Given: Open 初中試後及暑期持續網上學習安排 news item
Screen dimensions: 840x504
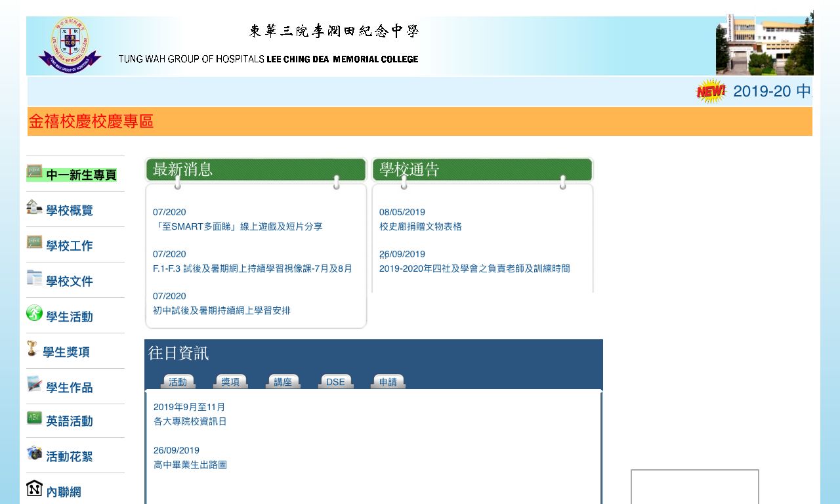Looking at the screenshot, I should click(x=221, y=310).
